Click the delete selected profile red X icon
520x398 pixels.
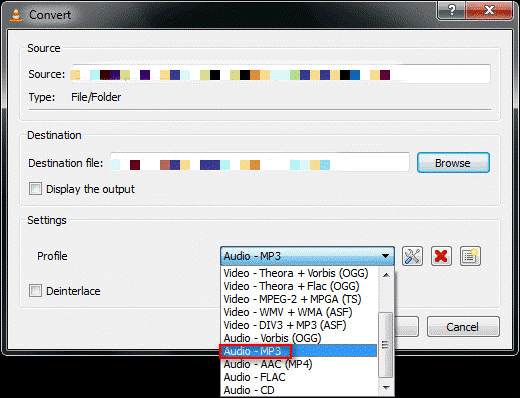[x=441, y=256]
